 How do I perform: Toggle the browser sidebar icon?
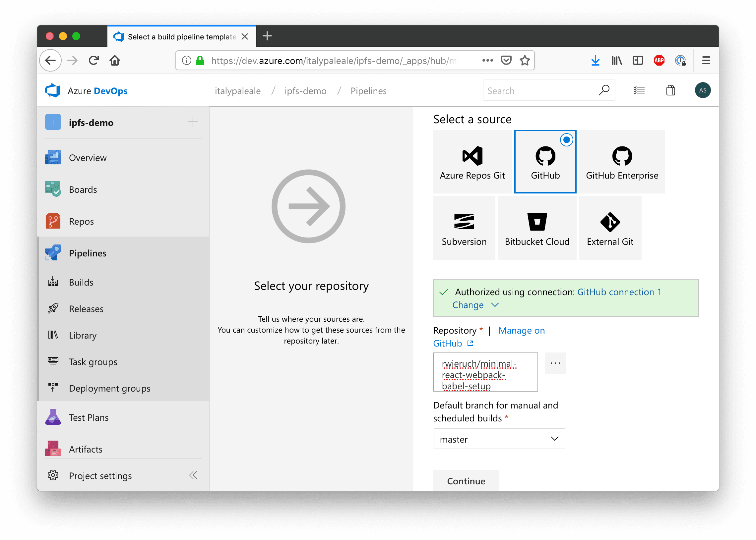(x=638, y=61)
